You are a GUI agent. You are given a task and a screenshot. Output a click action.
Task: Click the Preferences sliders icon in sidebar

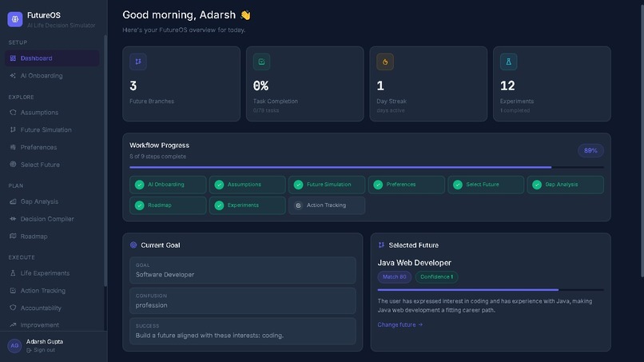point(13,147)
